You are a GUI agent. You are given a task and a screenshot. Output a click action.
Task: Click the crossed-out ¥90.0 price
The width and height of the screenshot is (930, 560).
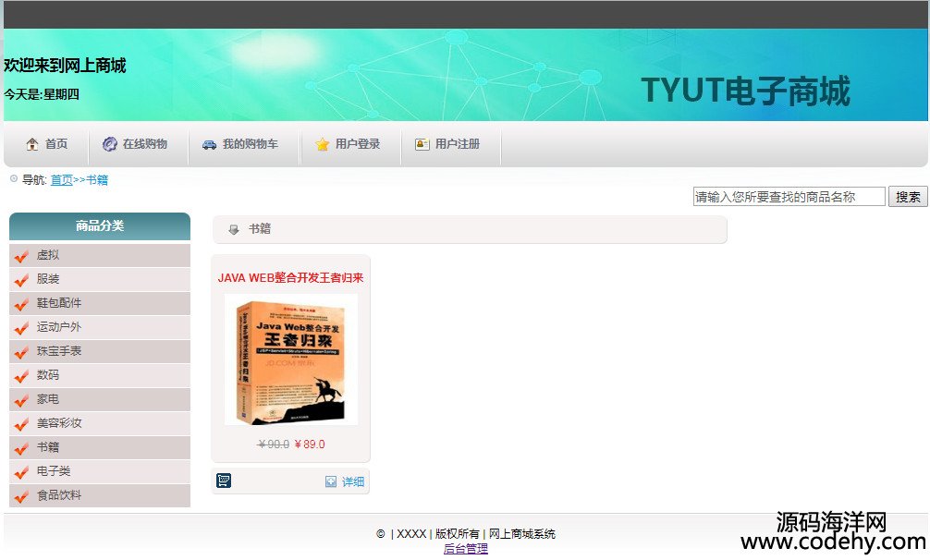274,444
